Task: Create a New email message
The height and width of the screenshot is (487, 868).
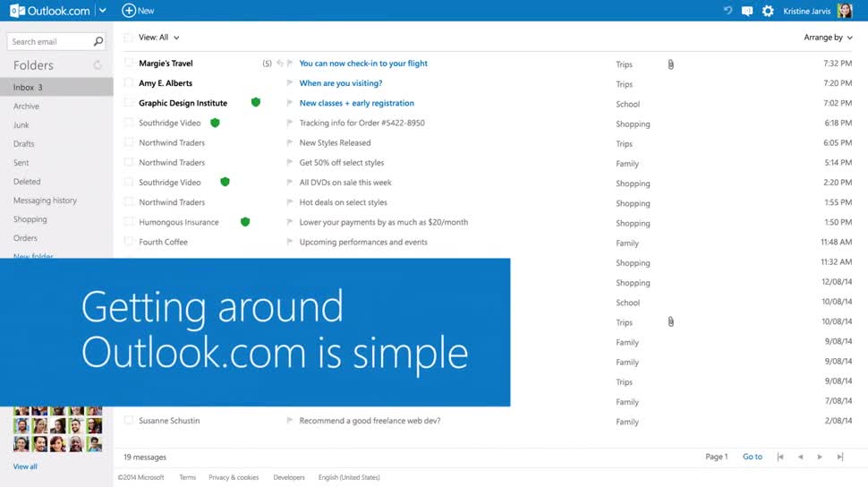Action: pyautogui.click(x=138, y=11)
